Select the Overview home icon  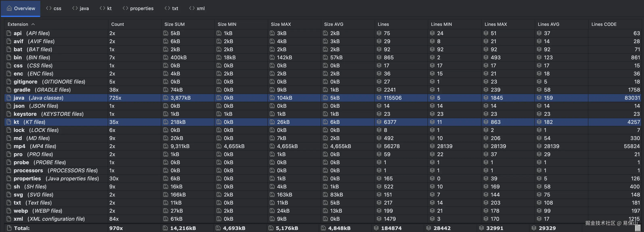click(x=9, y=8)
